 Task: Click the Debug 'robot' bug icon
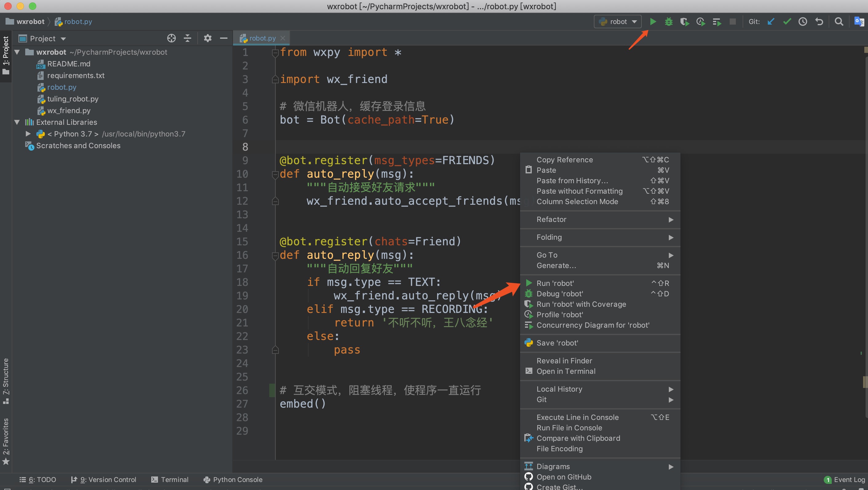tap(528, 293)
